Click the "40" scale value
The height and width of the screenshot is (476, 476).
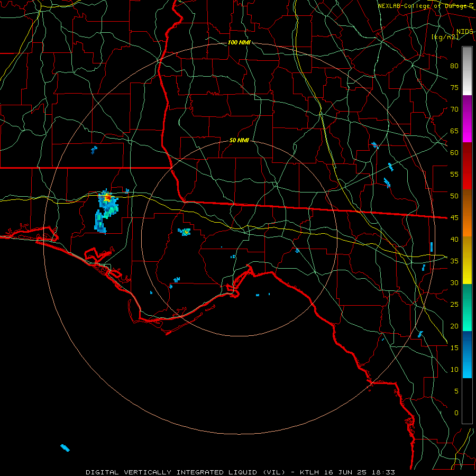tap(454, 240)
